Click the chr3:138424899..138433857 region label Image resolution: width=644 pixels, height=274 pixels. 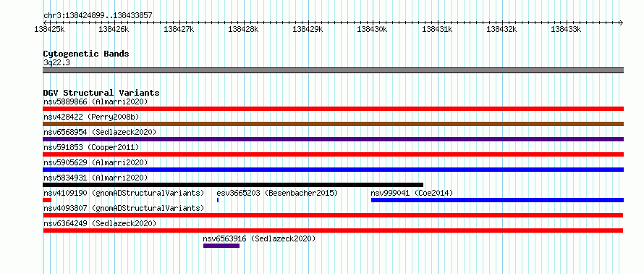[x=98, y=15]
